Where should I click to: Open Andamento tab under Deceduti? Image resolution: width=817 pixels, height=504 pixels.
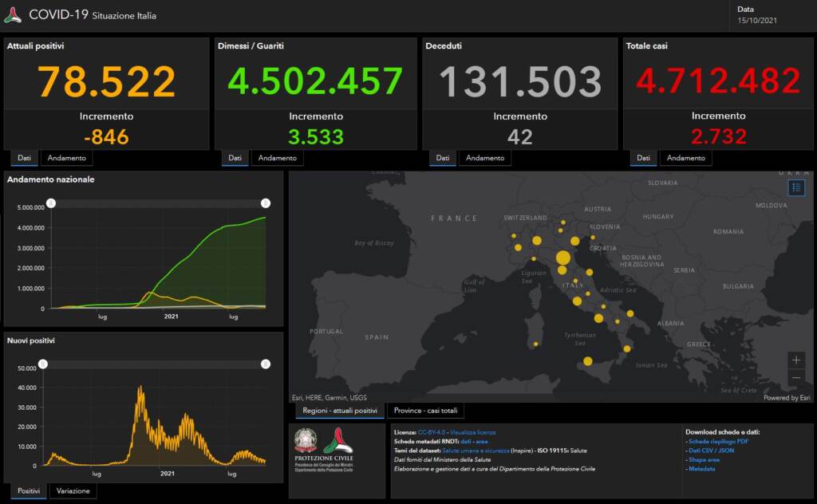pos(484,158)
